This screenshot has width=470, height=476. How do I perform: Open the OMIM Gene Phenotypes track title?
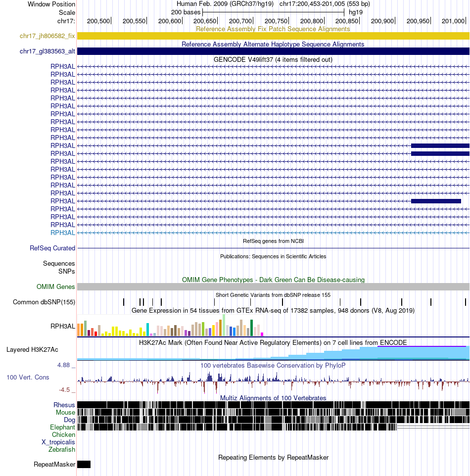pos(273,280)
